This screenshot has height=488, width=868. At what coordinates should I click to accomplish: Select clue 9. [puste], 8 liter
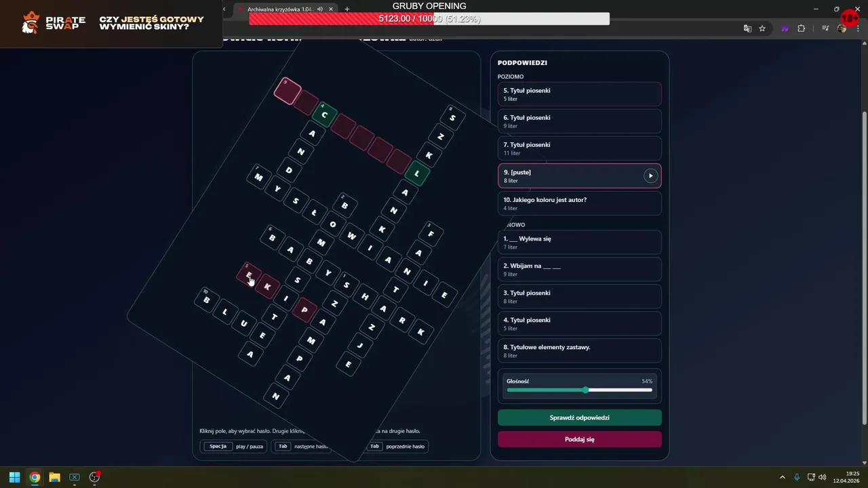click(x=579, y=176)
